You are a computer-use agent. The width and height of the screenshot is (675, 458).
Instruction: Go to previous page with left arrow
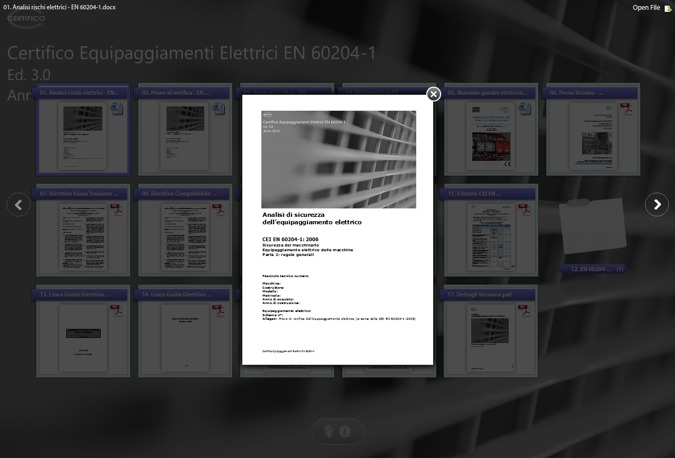point(18,204)
